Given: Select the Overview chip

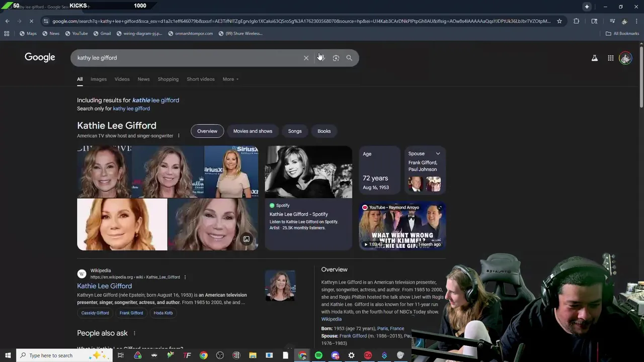Looking at the screenshot, I should [x=207, y=131].
